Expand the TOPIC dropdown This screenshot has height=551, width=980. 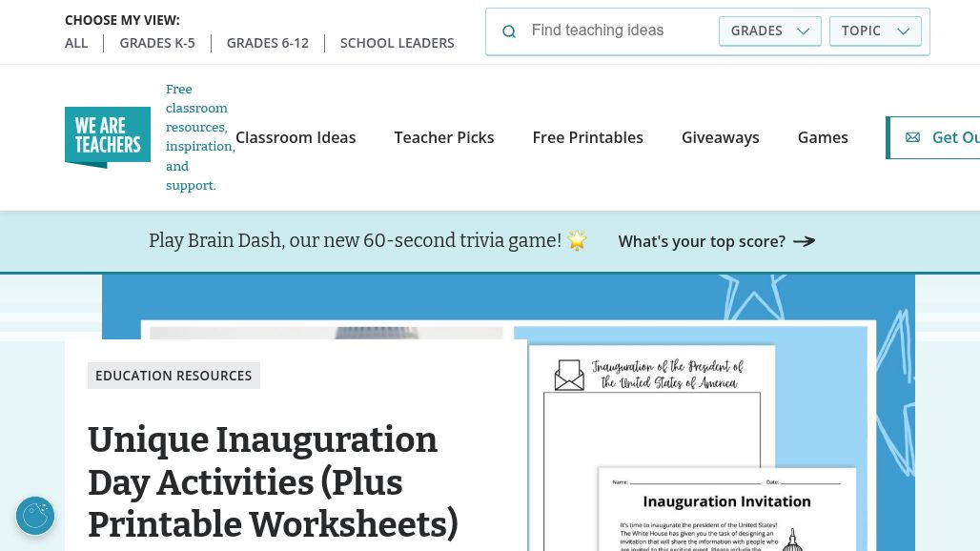tap(875, 31)
